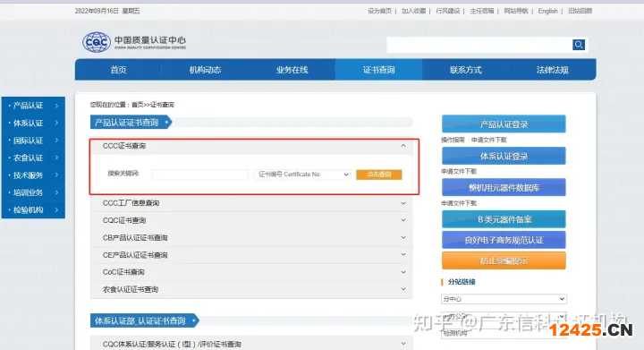Expand the CQC证书查询 row
This screenshot has height=350, width=644.
251,220
